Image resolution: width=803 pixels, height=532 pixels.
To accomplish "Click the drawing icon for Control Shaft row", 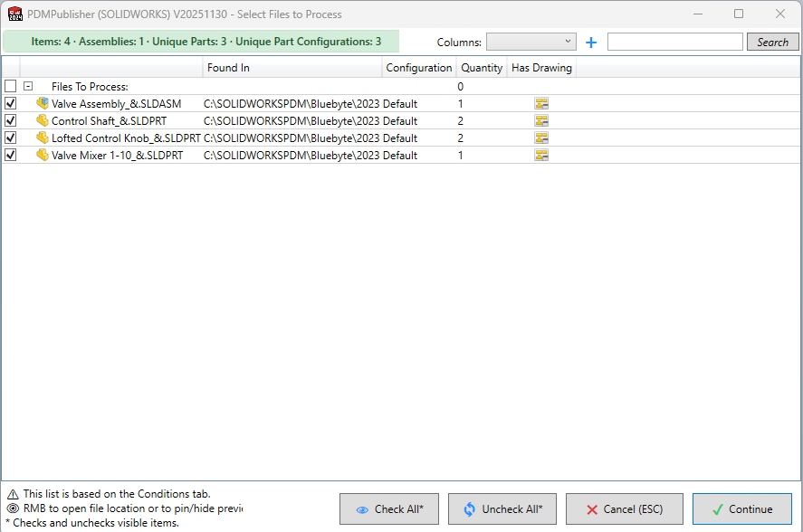I will (541, 121).
